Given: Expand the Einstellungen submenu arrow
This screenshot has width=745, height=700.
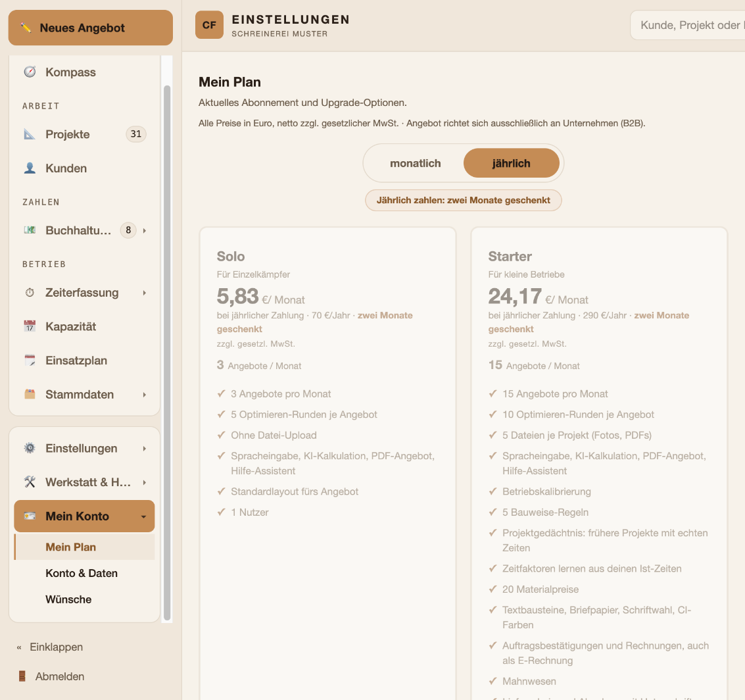Looking at the screenshot, I should click(145, 448).
